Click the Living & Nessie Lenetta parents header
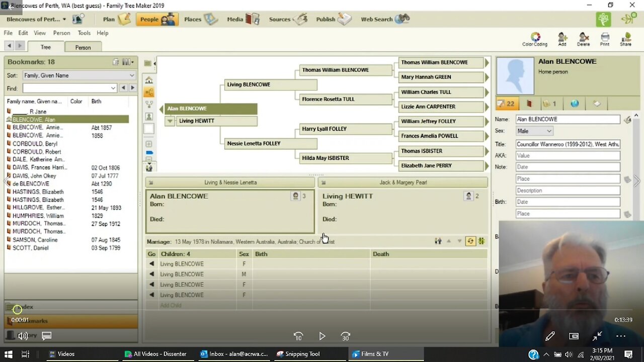The width and height of the screenshot is (644, 362). pyautogui.click(x=230, y=183)
